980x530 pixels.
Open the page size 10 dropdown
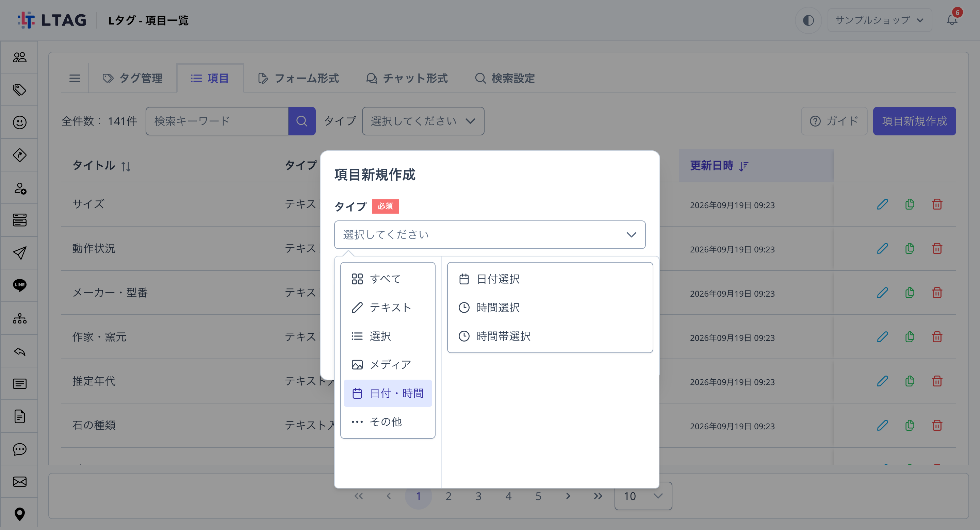[643, 496]
